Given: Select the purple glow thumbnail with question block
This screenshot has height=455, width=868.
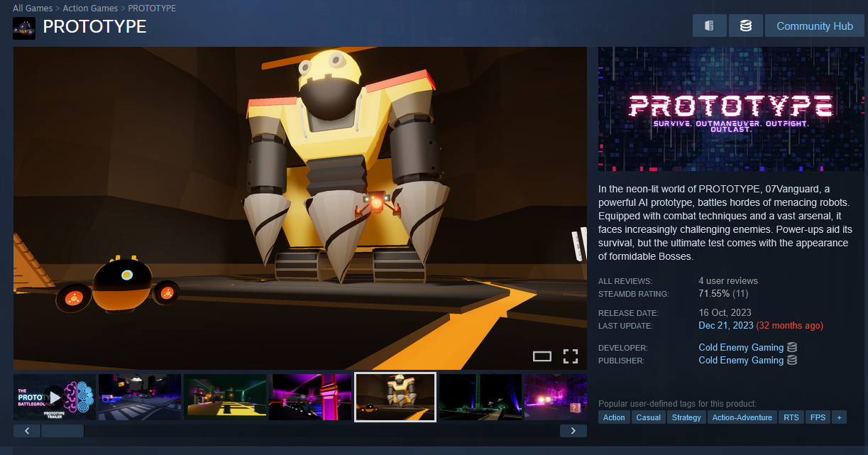Looking at the screenshot, I should [556, 398].
